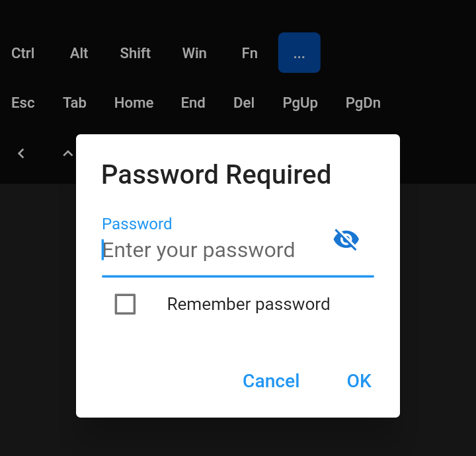Enable the Remember password checkbox
This screenshot has width=476, height=456.
pos(125,304)
